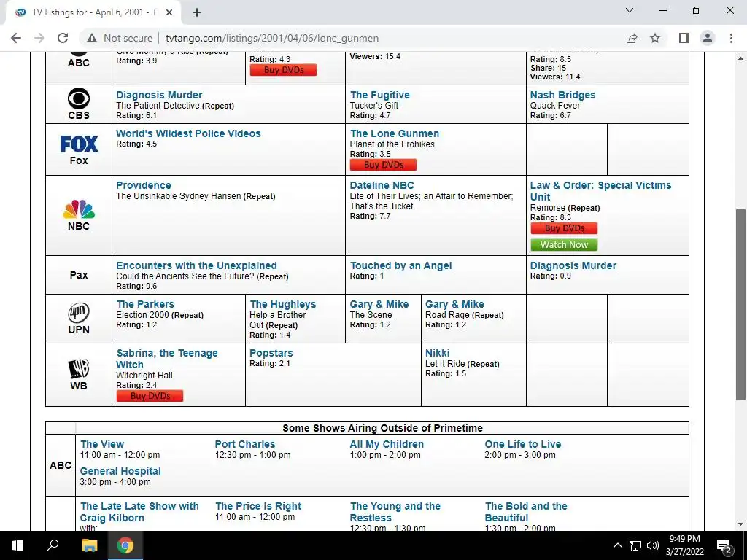Open The Bold and the Beautiful link

click(526, 513)
